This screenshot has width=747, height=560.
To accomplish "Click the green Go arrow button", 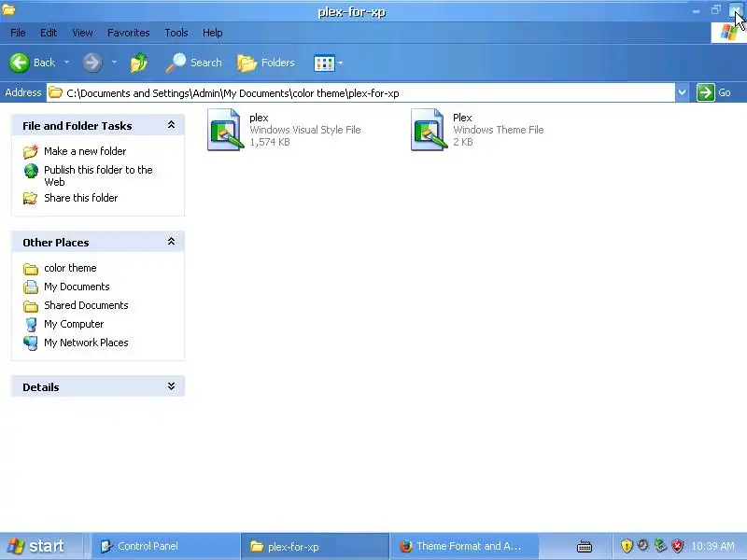I will [x=705, y=92].
